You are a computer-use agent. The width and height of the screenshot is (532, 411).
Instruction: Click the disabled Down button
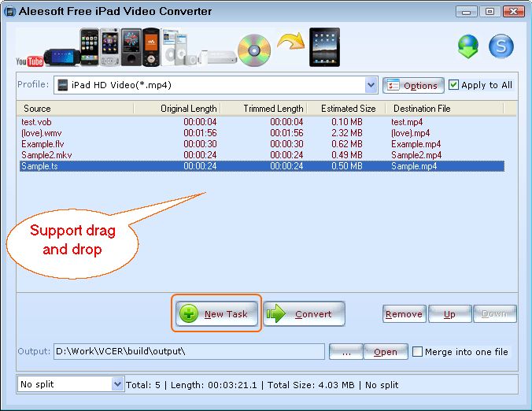(x=495, y=314)
